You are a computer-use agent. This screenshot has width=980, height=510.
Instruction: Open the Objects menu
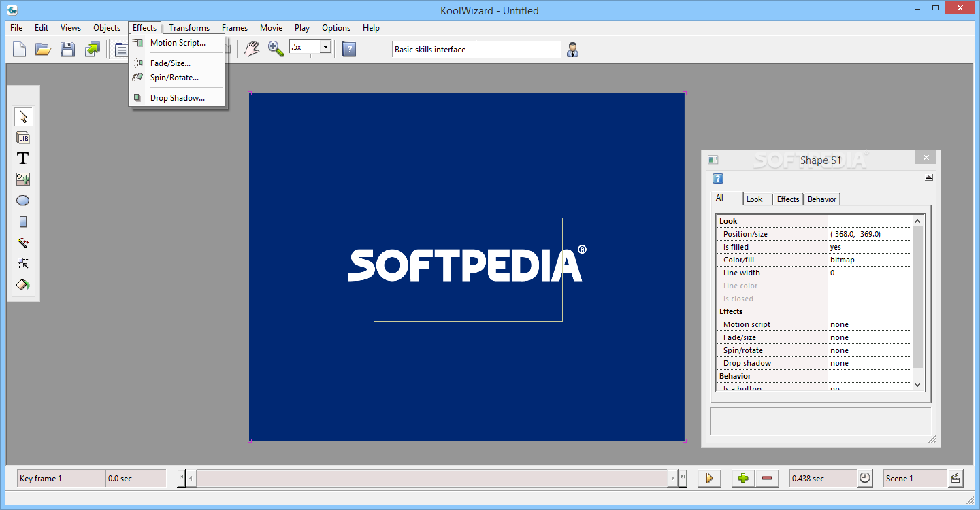(x=107, y=28)
